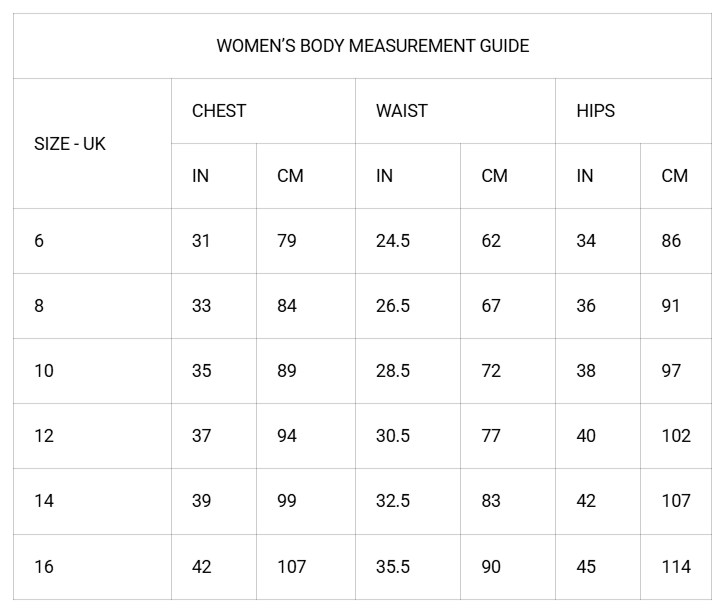Viewport: 725px width, 612px height.
Task: Select the SIZE - UK column header
Action: [x=70, y=144]
